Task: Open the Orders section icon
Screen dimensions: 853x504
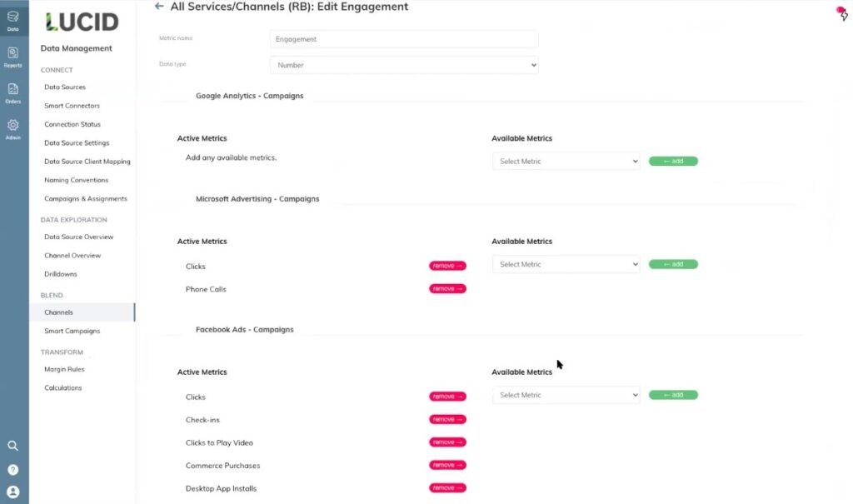Action: (x=13, y=92)
